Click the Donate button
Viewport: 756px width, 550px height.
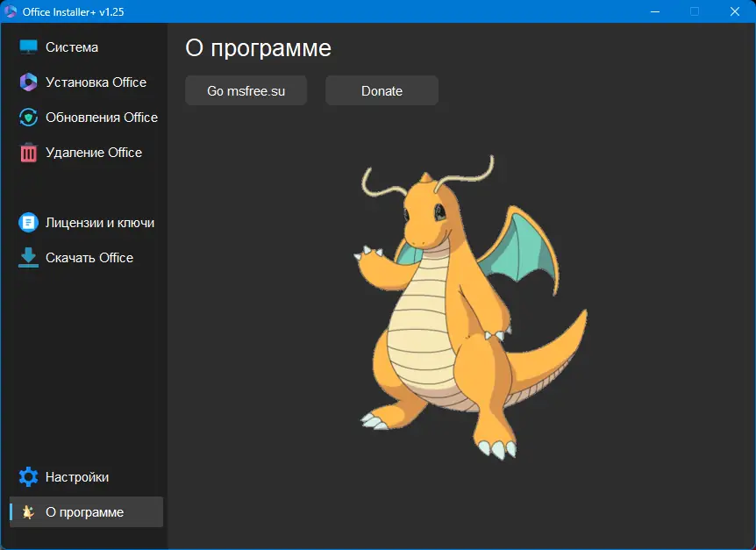point(382,89)
